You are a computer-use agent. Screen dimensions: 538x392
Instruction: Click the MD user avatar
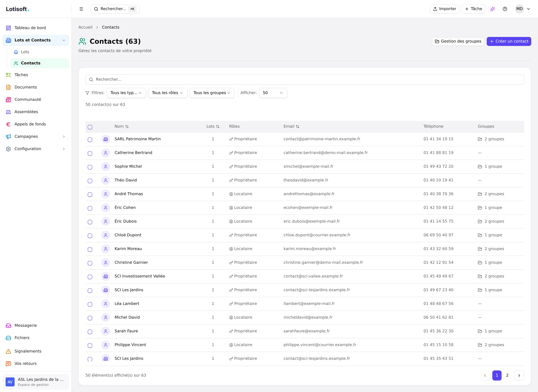pyautogui.click(x=519, y=9)
